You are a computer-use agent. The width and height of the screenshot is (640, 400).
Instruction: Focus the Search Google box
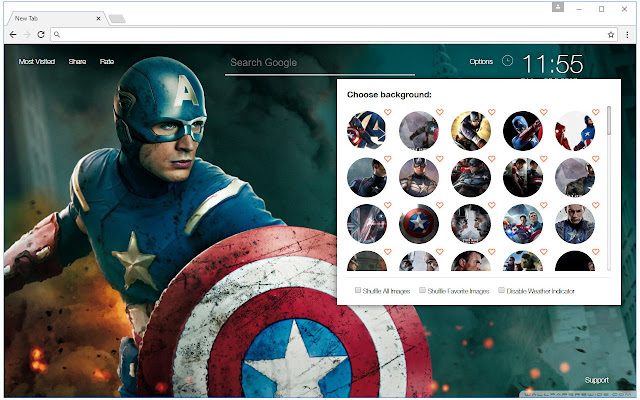tap(320, 63)
